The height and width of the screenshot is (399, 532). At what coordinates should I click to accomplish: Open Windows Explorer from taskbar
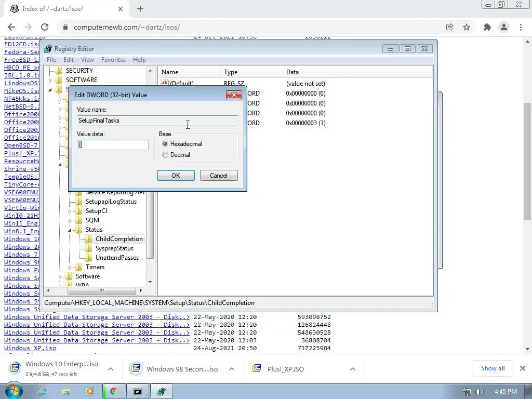[66, 392]
